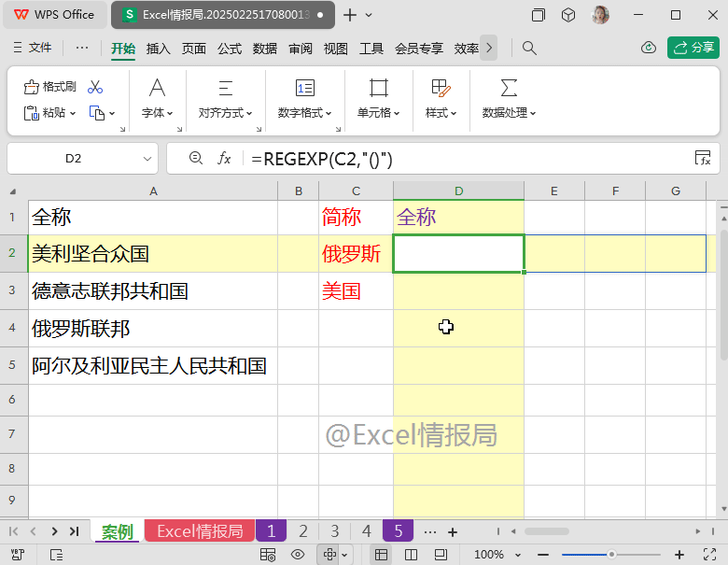Screen dimensions: 728x565
Task: Open the Name Box dropdown arrow
Action: tap(147, 159)
